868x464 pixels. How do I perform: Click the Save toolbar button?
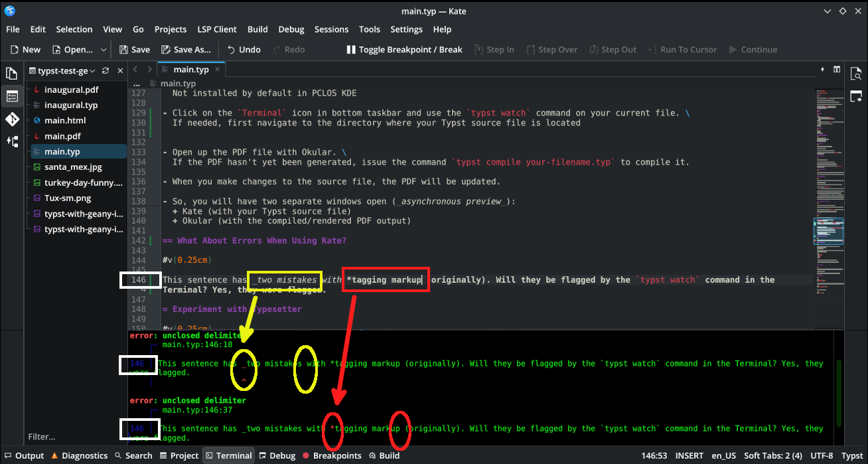[x=135, y=49]
